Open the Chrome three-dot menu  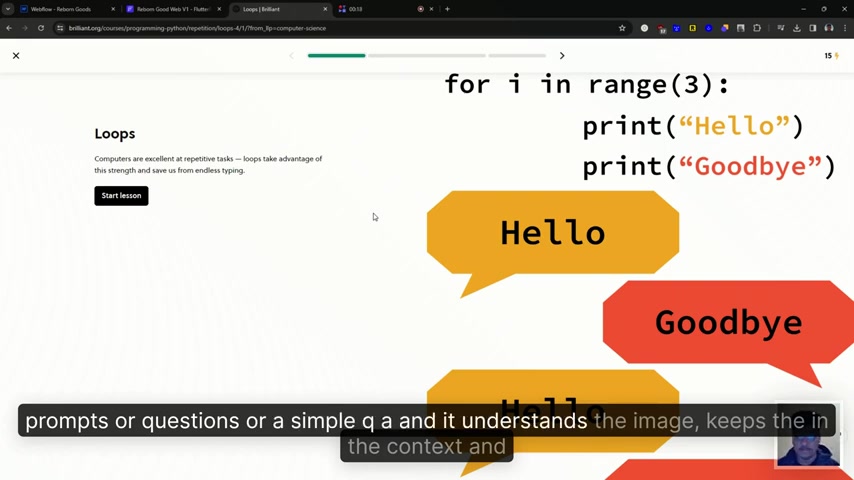point(845,28)
